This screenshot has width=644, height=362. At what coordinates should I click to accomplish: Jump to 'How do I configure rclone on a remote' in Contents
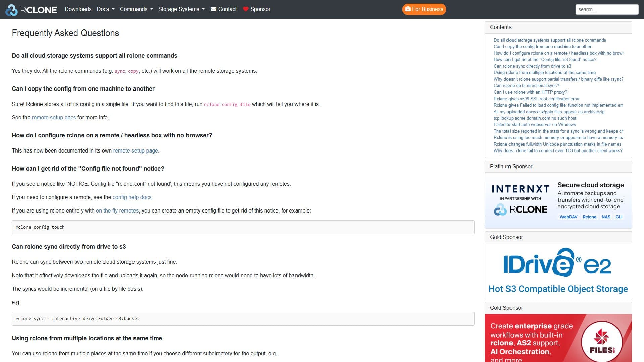click(x=558, y=53)
